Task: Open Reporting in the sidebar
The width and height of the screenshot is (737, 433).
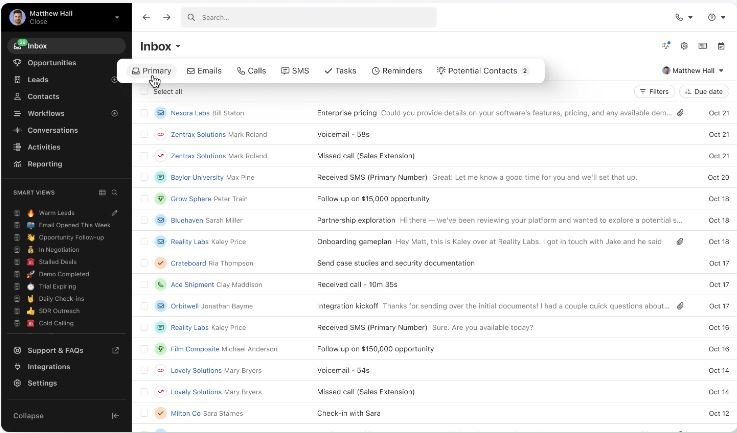Action: click(x=45, y=164)
